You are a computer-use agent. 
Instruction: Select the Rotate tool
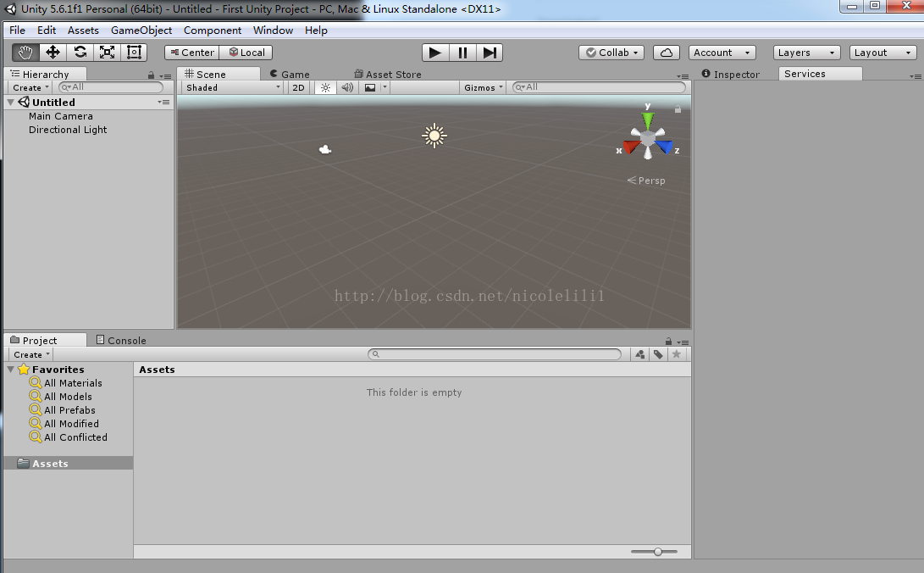(x=80, y=53)
